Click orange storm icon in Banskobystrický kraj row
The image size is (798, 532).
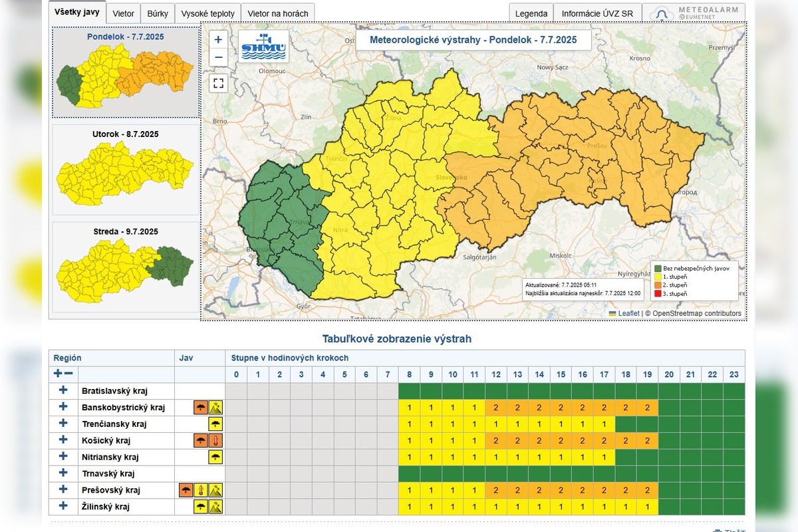[x=200, y=407]
